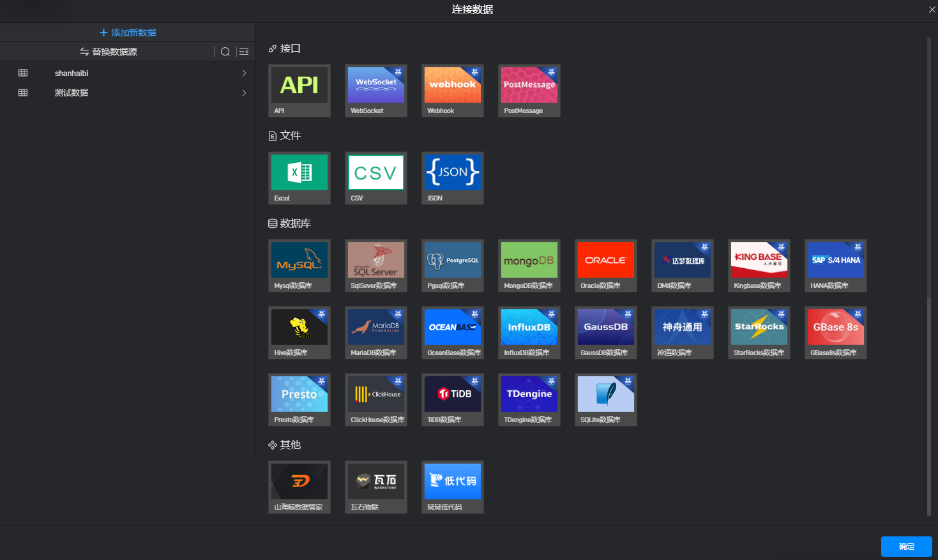
Task: Select the TiDB database tile
Action: click(x=452, y=399)
